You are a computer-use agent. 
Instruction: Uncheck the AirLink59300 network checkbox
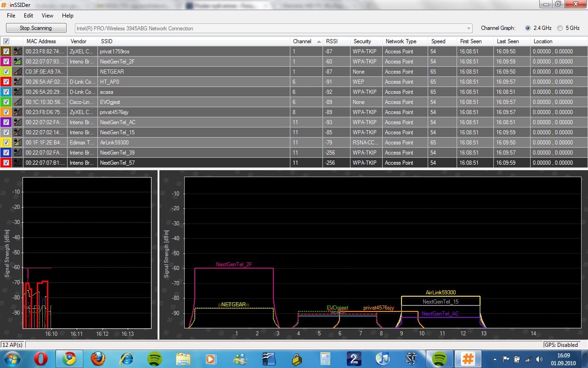tap(6, 143)
